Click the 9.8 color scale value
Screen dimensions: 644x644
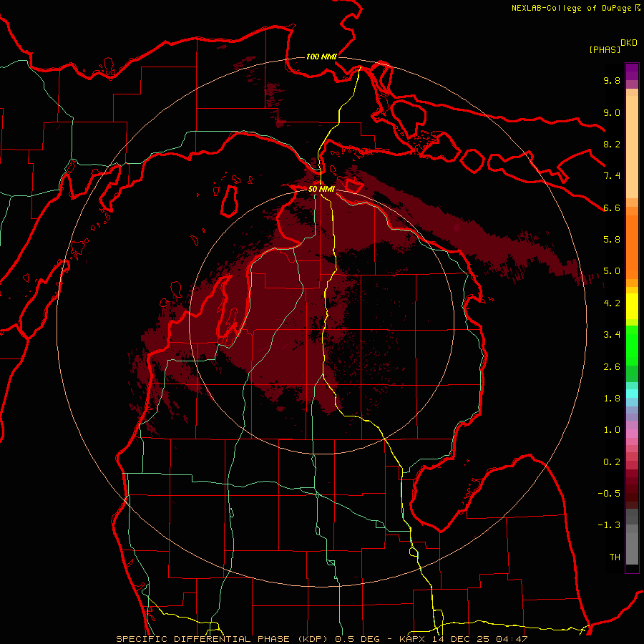(x=612, y=80)
